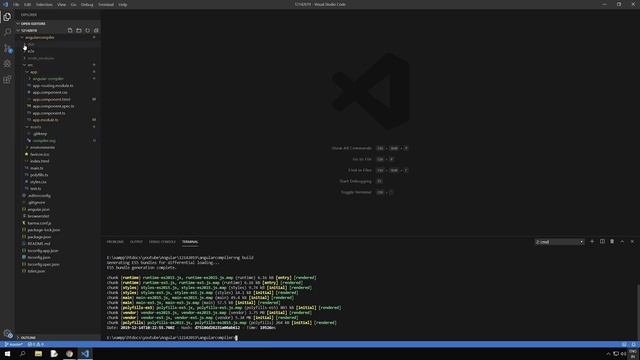This screenshot has height=360, width=640.
Task: Close the terminal panel
Action: pyautogui.click(x=632, y=242)
